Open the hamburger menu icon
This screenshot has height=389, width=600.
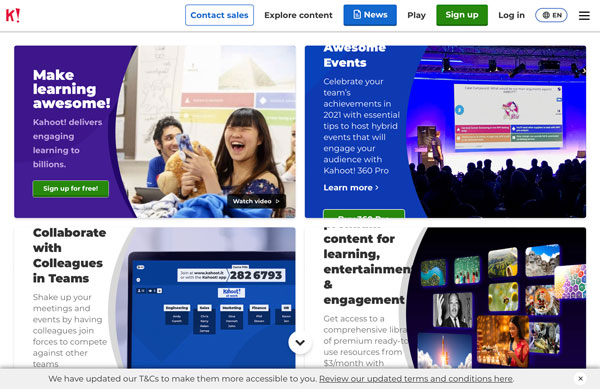pos(584,15)
